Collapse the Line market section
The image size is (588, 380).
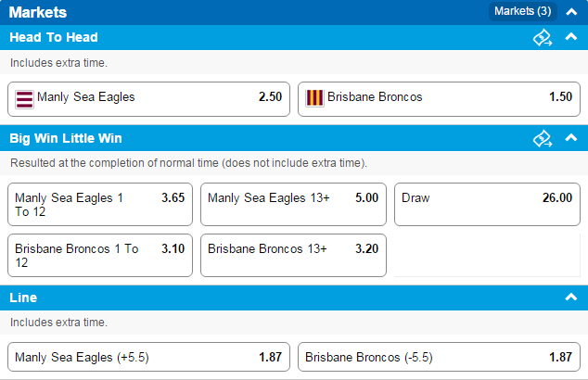click(571, 298)
